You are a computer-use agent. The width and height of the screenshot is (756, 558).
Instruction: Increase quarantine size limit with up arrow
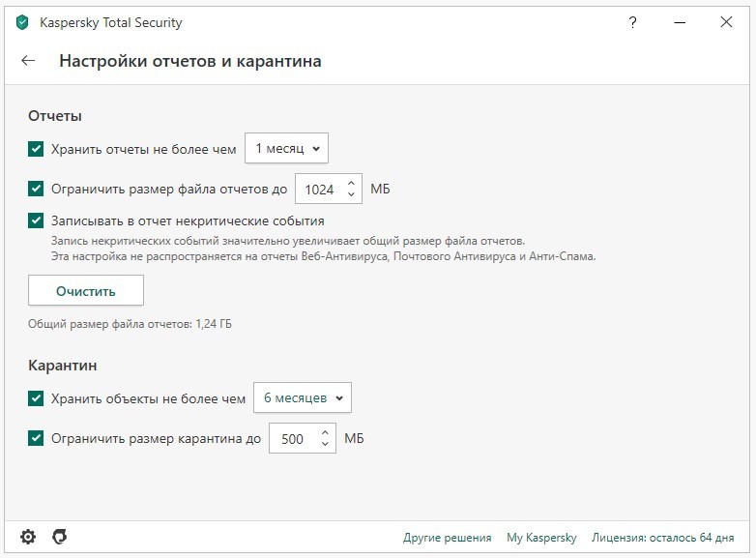326,431
